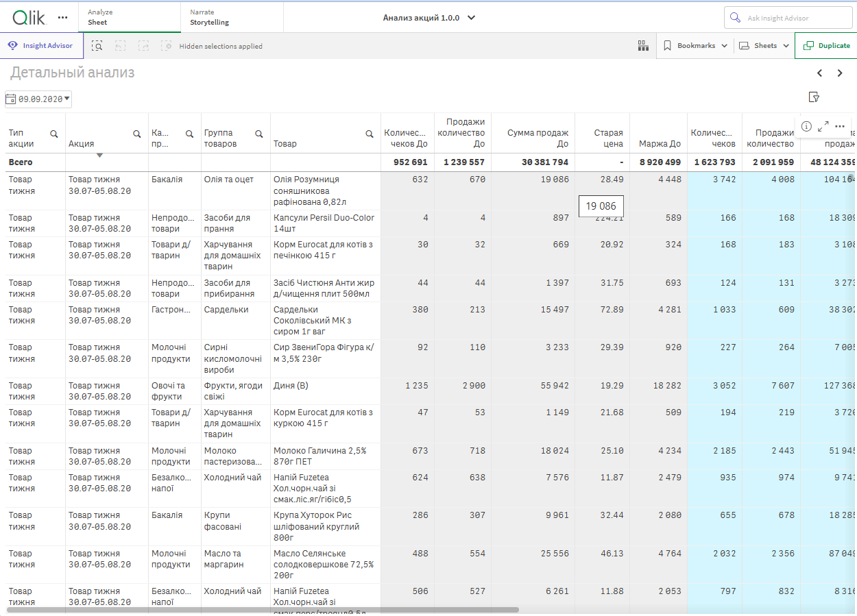Click the smart search selections icon
The image size is (857, 616).
(x=97, y=46)
